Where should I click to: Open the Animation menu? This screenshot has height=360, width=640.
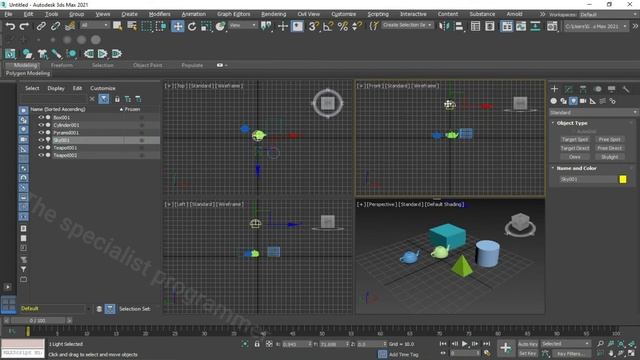(194, 14)
